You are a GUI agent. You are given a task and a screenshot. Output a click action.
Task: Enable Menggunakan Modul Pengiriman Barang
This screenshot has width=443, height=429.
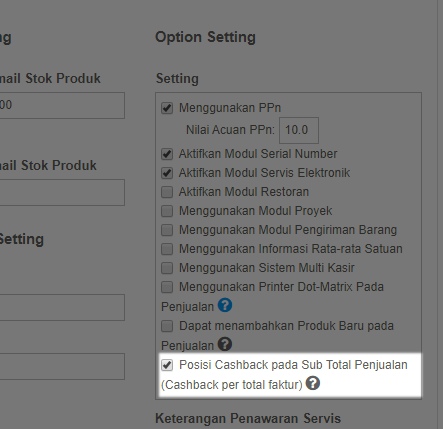click(x=167, y=230)
